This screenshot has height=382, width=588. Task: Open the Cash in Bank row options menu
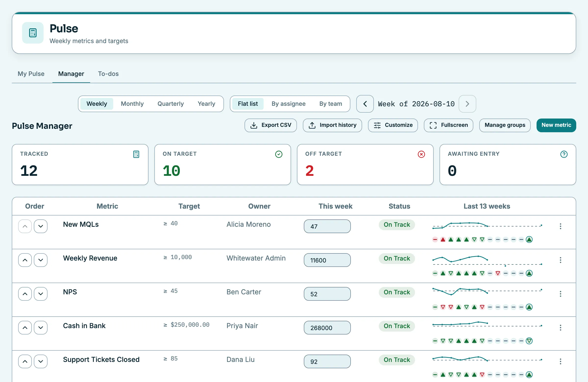coord(560,328)
